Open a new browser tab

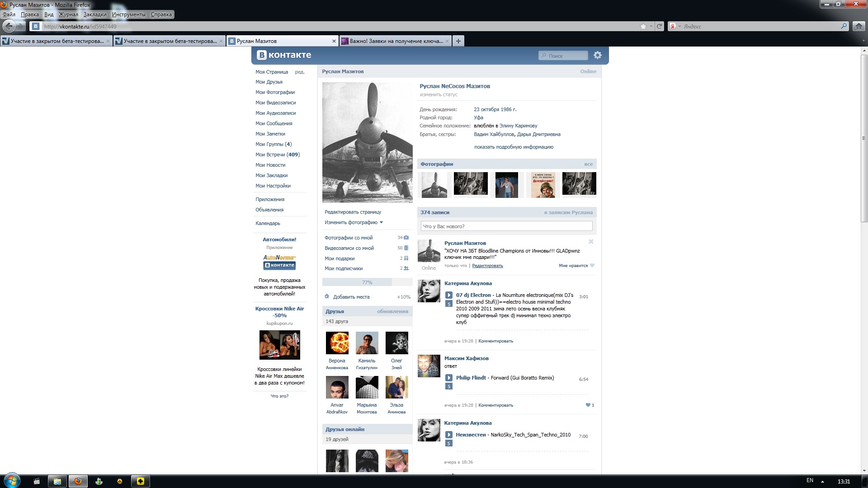[x=458, y=41]
